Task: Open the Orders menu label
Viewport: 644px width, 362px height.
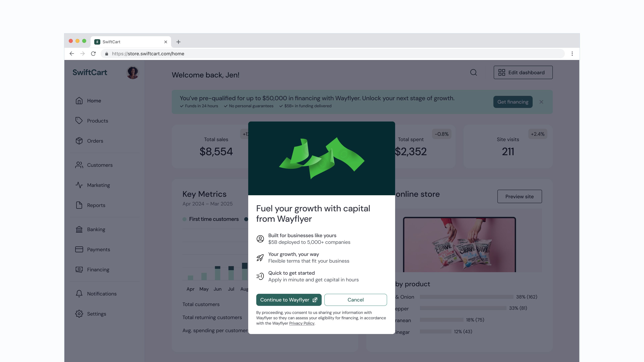Action: (95, 141)
